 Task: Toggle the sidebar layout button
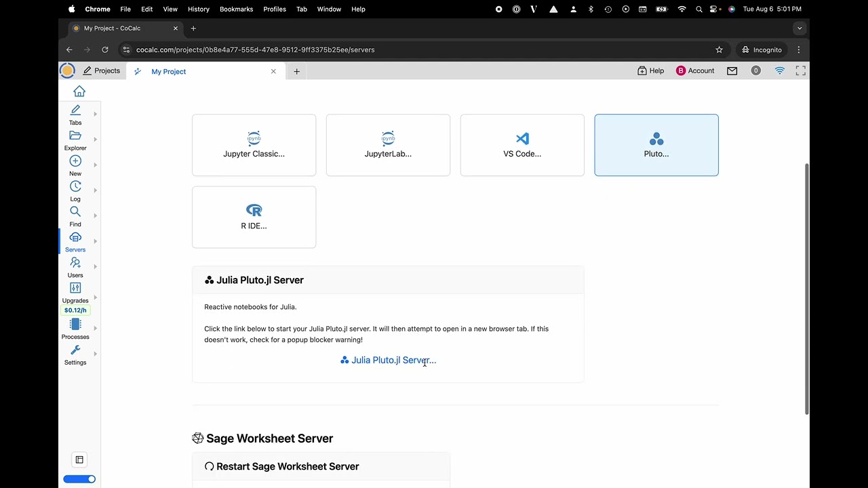[79, 460]
